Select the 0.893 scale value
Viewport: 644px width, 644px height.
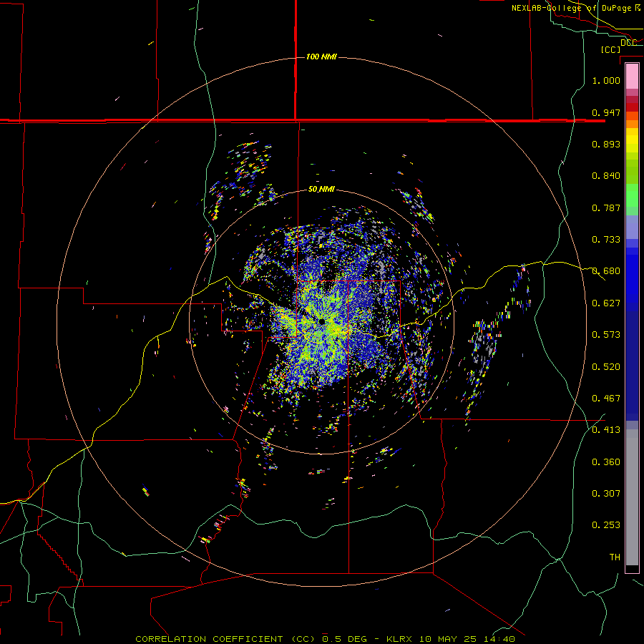click(606, 144)
